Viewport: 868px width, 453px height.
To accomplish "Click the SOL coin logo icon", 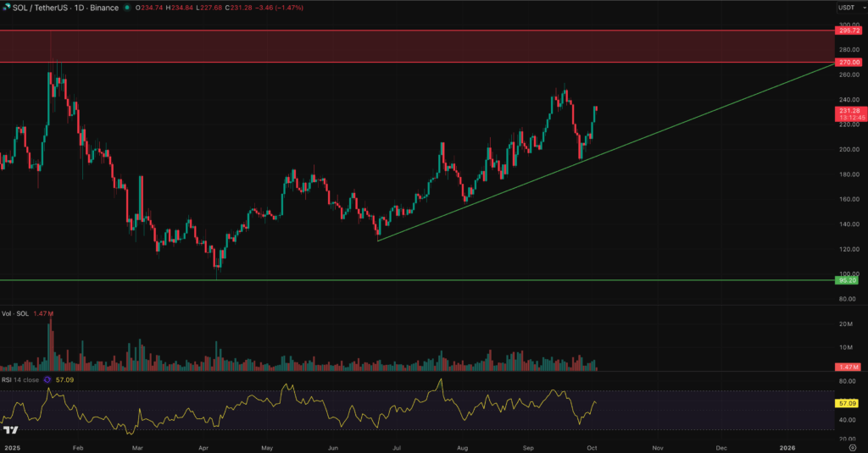I will tap(6, 7).
